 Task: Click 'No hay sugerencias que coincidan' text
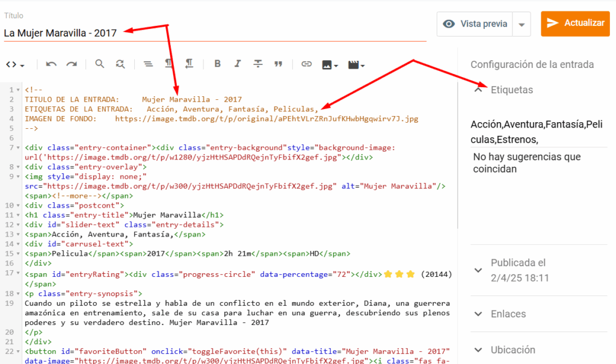tap(527, 162)
